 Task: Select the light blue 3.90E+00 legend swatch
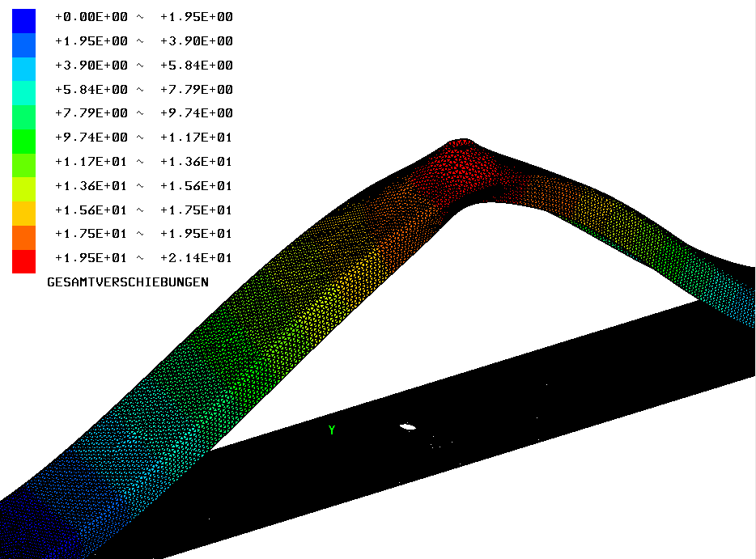click(x=23, y=69)
